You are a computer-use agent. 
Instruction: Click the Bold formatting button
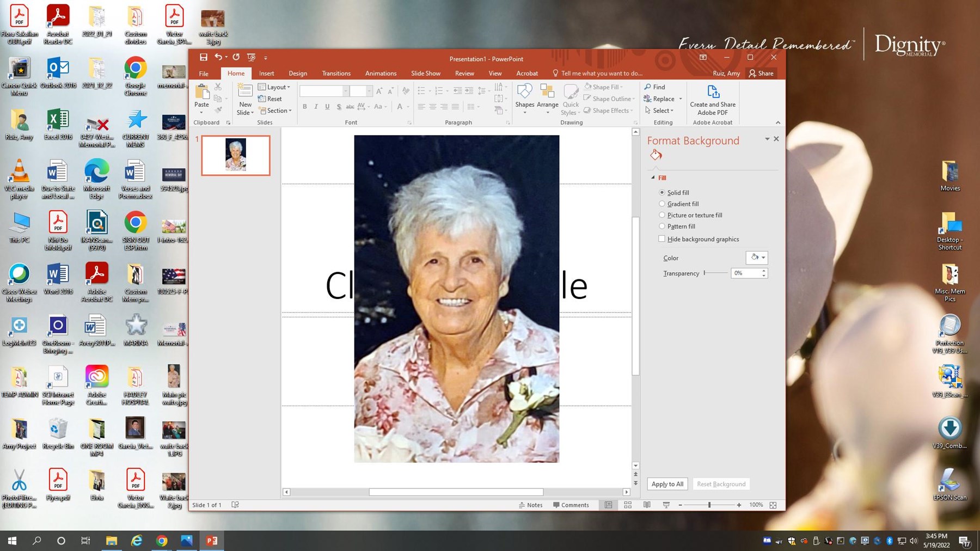pos(305,107)
